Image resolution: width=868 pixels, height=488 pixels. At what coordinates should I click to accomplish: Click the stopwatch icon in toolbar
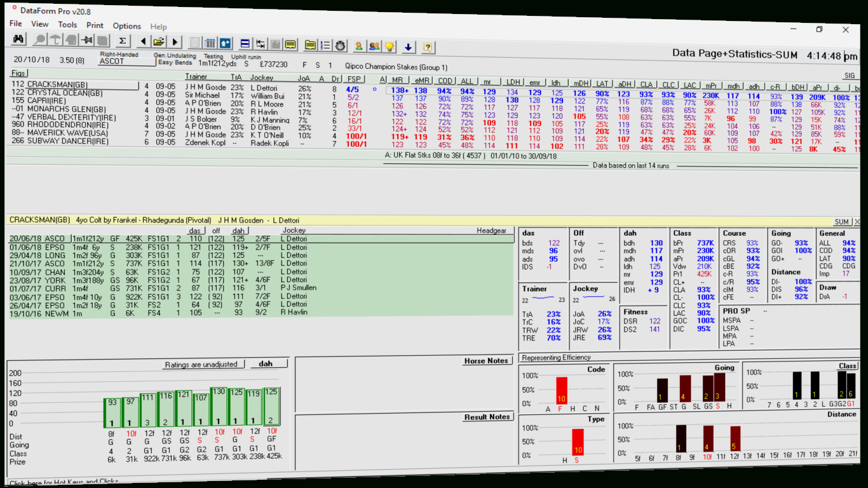(341, 45)
